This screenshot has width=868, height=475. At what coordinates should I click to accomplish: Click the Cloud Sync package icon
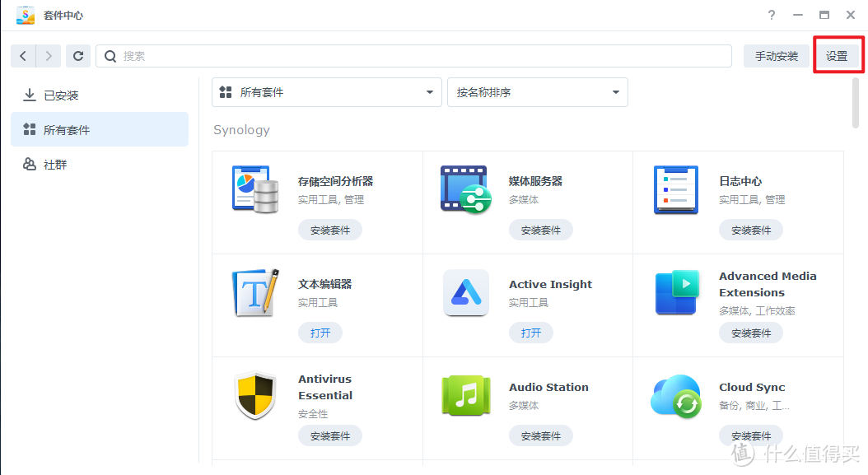click(x=676, y=395)
